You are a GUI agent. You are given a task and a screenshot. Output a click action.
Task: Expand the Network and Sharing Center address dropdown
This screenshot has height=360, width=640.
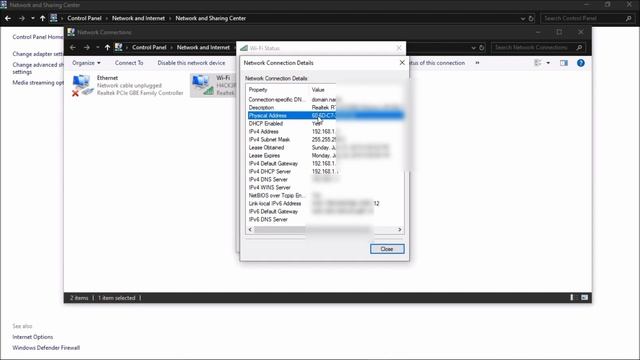coord(523,18)
